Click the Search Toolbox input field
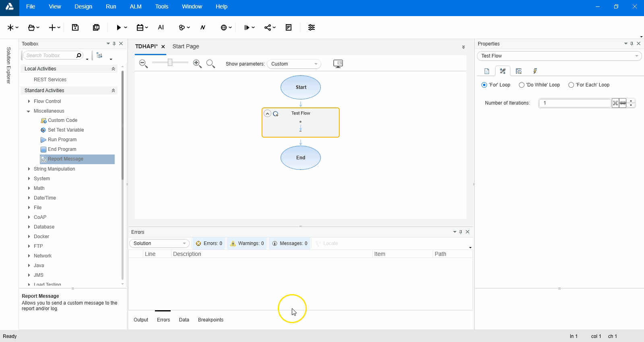This screenshot has height=342, width=644. 49,56
